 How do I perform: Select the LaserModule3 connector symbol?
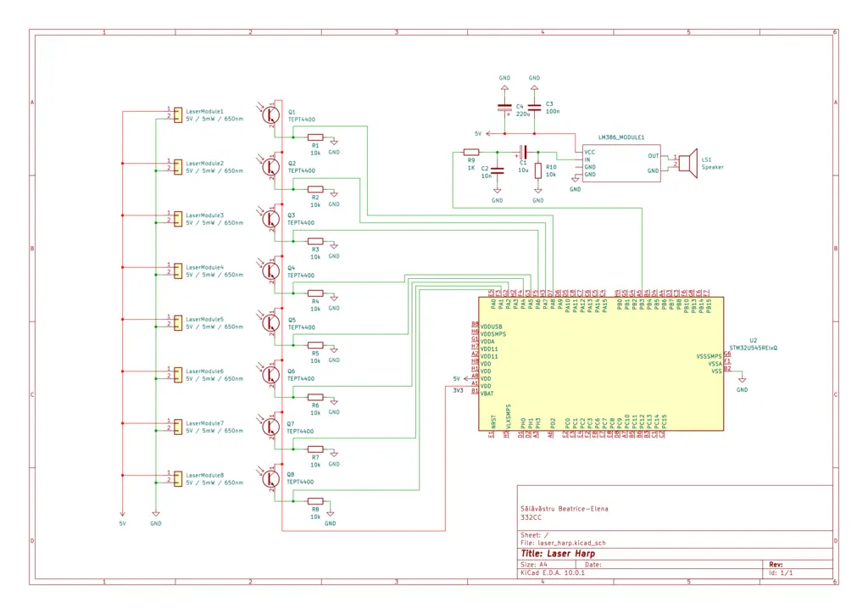point(178,219)
